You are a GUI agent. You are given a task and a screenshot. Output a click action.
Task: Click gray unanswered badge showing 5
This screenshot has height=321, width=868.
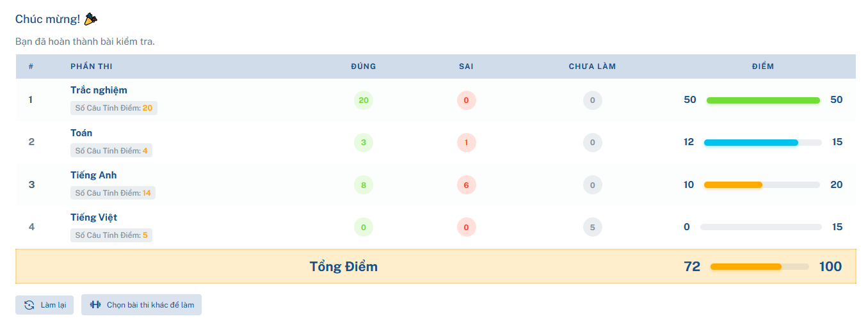592,227
